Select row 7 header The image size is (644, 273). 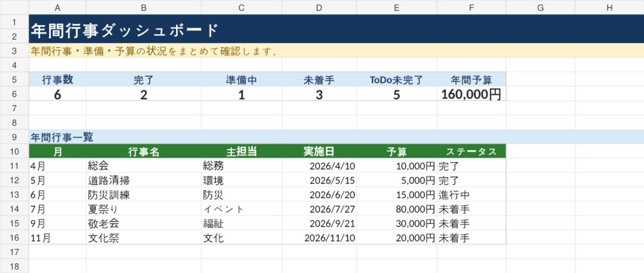[14, 108]
